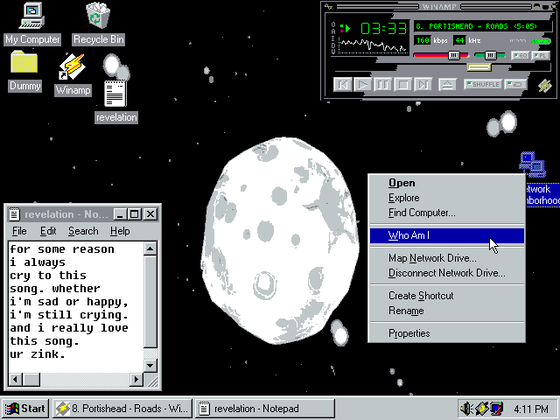Click Notepad vertical scrollbar up arrow
The height and width of the screenshot is (420, 560).
[x=150, y=249]
